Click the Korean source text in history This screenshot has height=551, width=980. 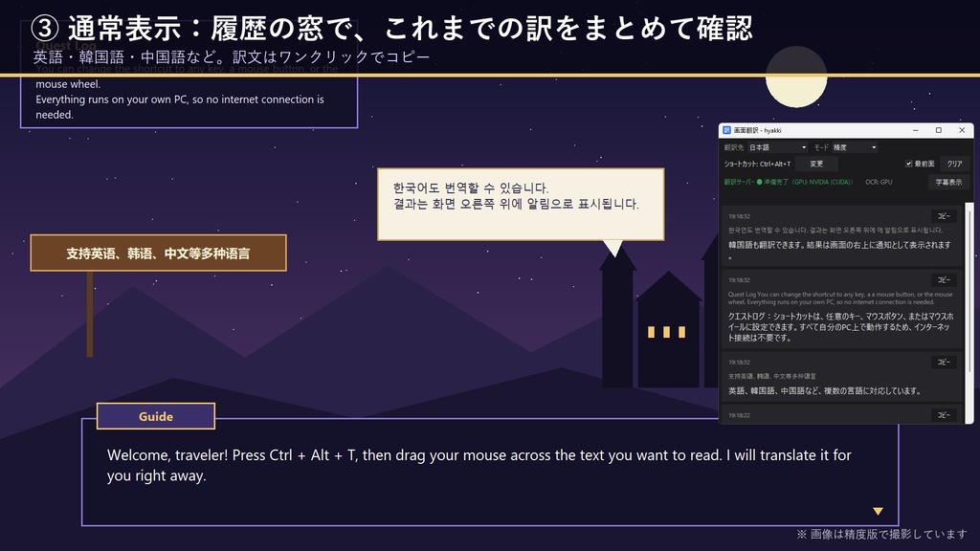[835, 231]
